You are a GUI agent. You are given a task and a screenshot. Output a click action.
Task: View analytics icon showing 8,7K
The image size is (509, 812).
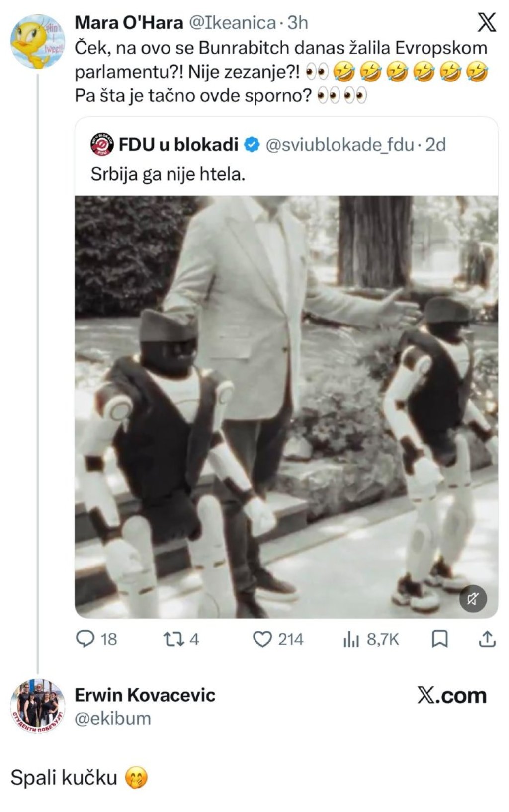point(351,639)
